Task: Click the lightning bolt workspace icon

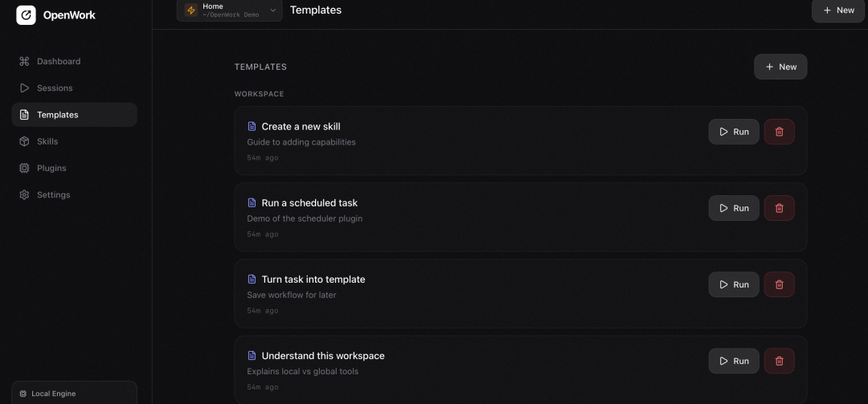Action: [191, 10]
